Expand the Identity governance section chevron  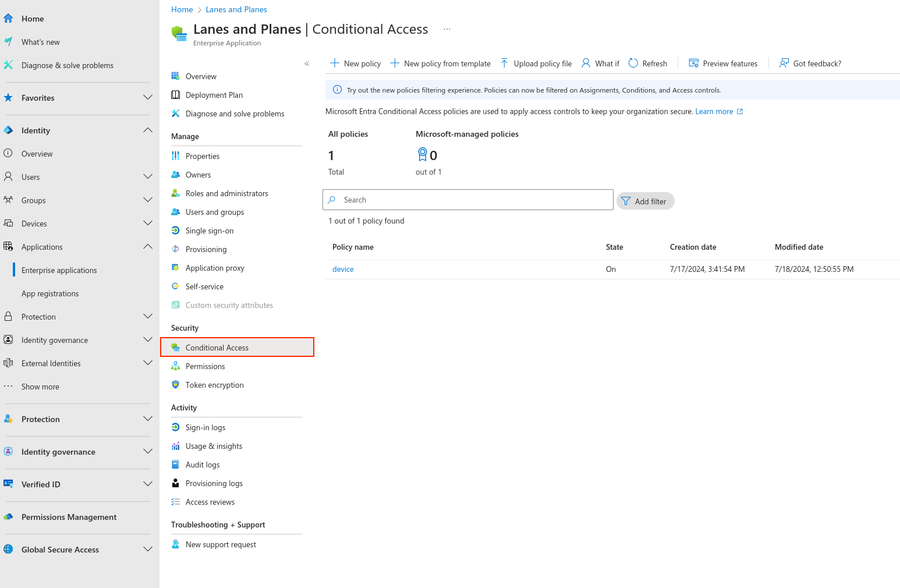148,451
